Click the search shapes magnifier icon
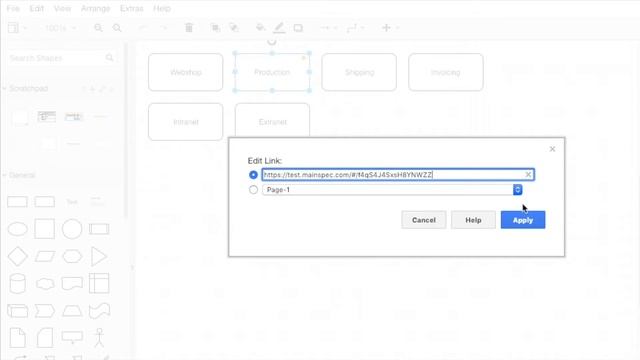640x360 pixels. pos(109,58)
